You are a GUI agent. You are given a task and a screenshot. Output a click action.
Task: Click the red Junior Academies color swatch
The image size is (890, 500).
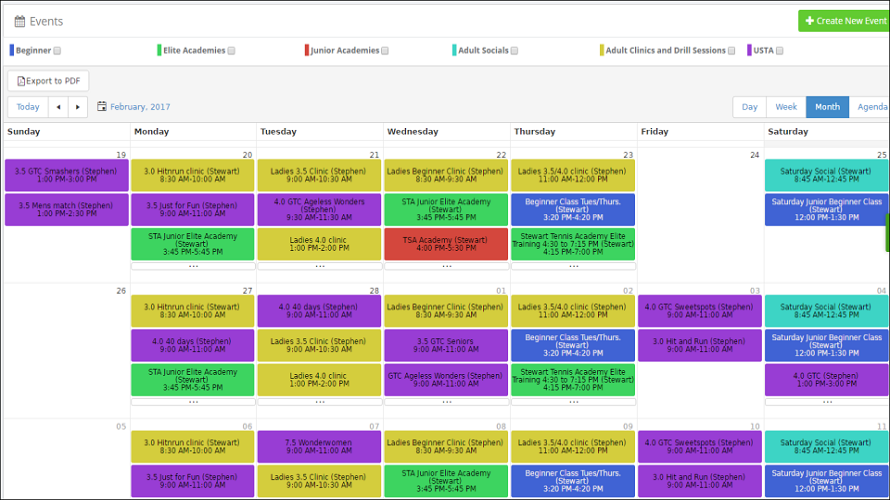(x=307, y=51)
